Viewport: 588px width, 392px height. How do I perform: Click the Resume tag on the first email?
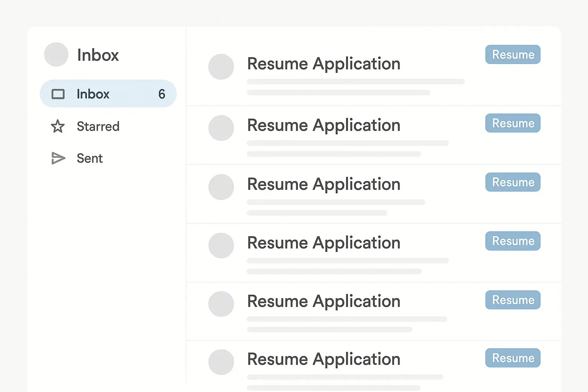coord(513,55)
